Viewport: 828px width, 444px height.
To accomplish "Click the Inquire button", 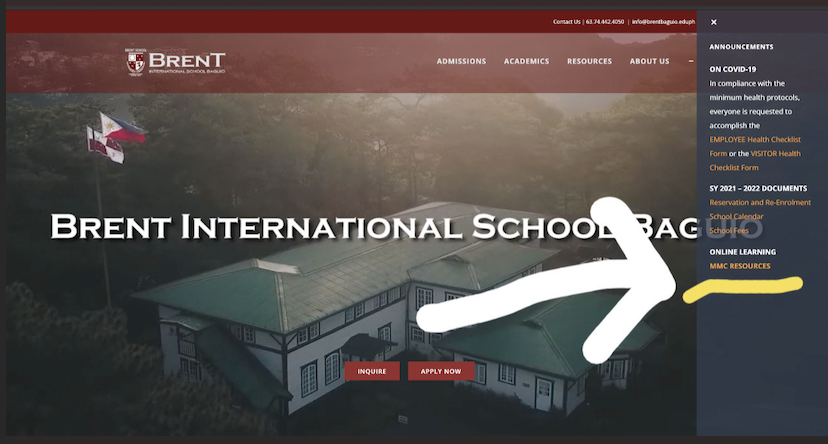I will [372, 371].
